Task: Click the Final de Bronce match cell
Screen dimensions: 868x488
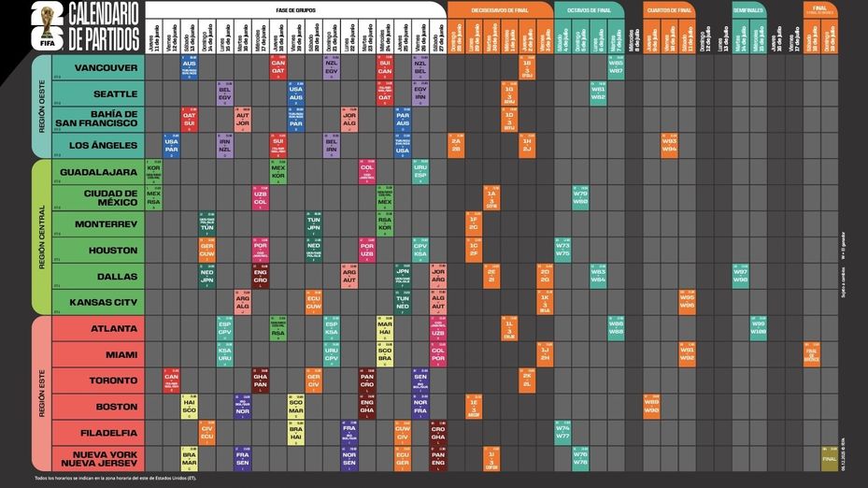Action: pyautogui.click(x=811, y=354)
